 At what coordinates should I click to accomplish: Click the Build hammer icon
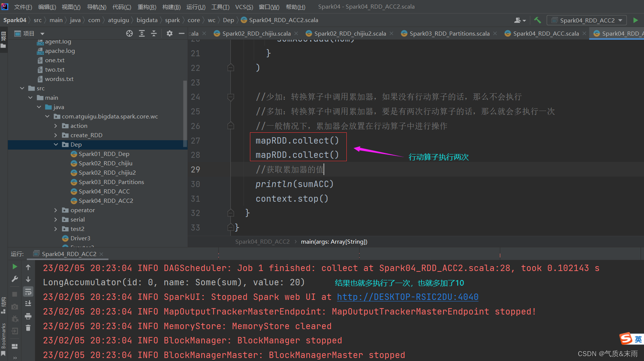[x=537, y=20]
